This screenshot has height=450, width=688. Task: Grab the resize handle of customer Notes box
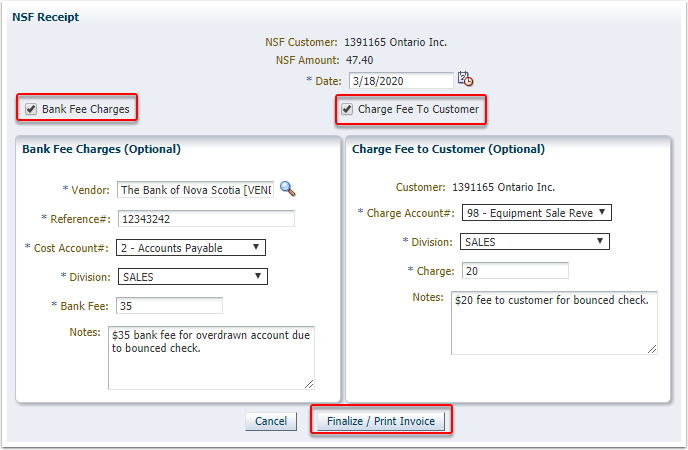tap(652, 349)
